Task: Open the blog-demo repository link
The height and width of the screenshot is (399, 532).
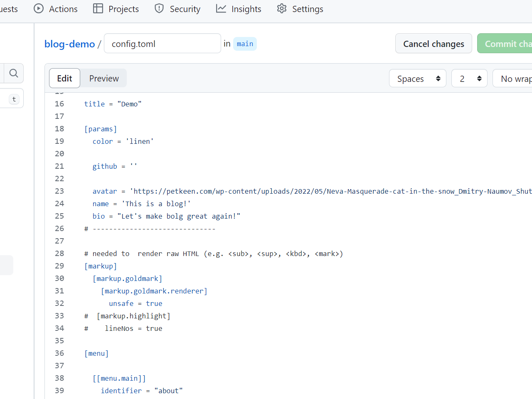Action: [x=70, y=44]
